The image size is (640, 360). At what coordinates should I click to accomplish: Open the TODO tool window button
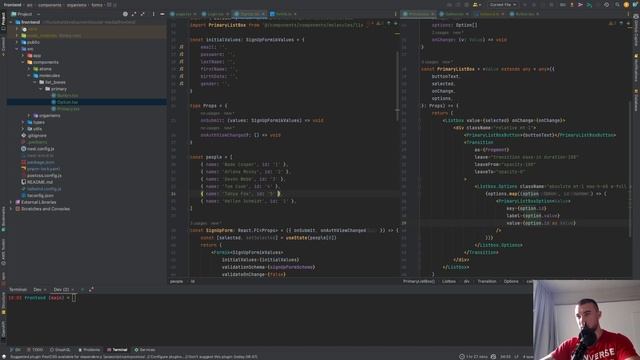tap(35, 350)
